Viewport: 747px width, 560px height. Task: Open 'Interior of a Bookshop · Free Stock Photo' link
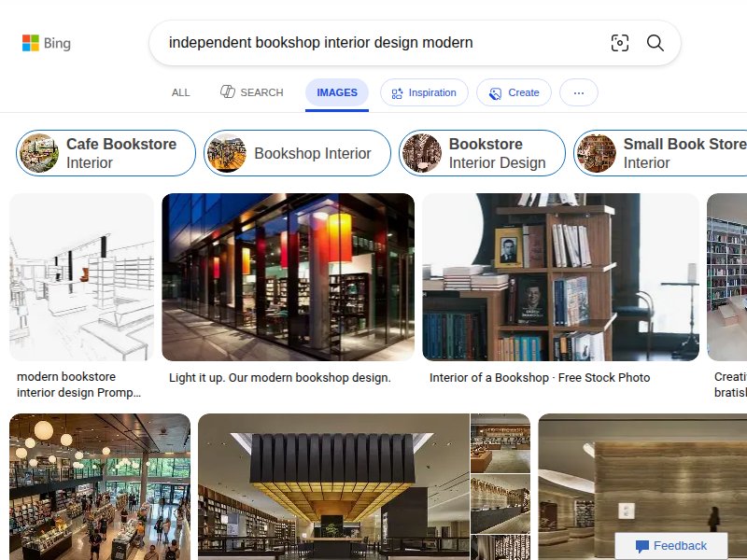[540, 378]
